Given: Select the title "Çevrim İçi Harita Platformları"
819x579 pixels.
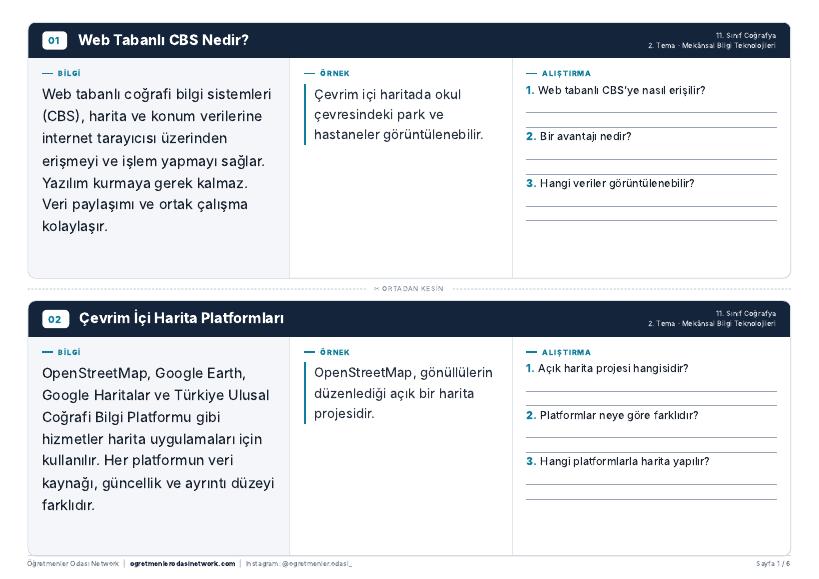Looking at the screenshot, I should 181,318.
